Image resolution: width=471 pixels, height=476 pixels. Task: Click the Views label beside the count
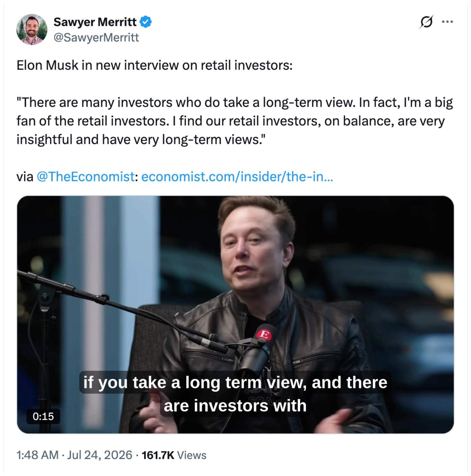tap(192, 455)
